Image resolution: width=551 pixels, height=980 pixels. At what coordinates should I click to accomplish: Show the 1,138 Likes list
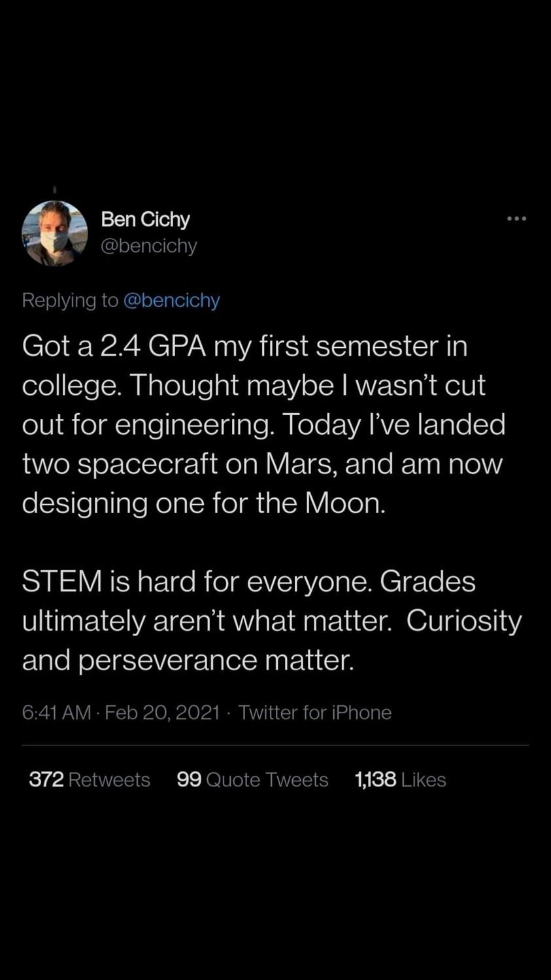tap(400, 779)
